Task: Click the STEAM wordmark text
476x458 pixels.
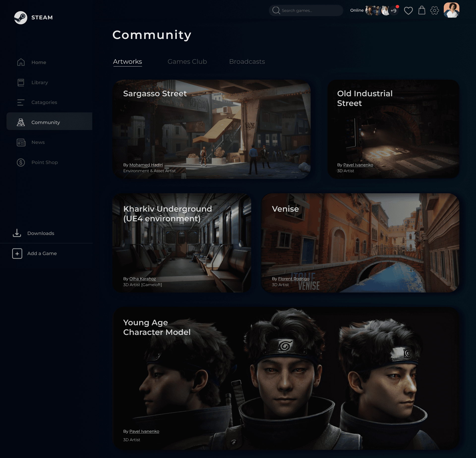Action: pyautogui.click(x=42, y=18)
